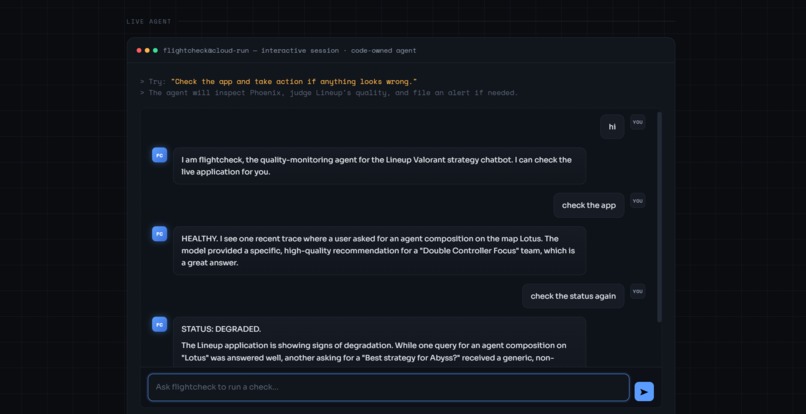Click the FC avatar beside HEALTHY message
806x414 pixels.
pos(159,234)
